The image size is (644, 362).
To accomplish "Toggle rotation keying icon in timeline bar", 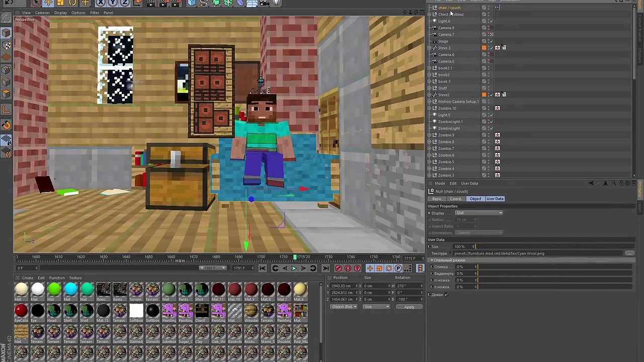I will coord(389,268).
